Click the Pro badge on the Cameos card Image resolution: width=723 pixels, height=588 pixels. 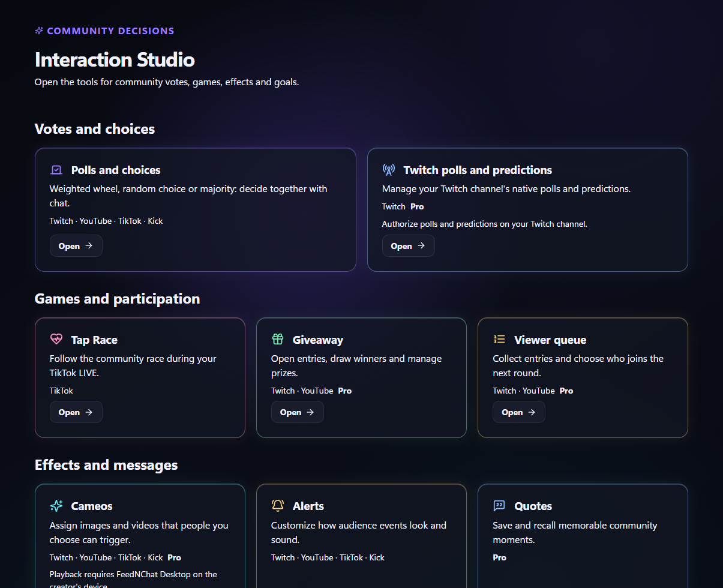[174, 557]
